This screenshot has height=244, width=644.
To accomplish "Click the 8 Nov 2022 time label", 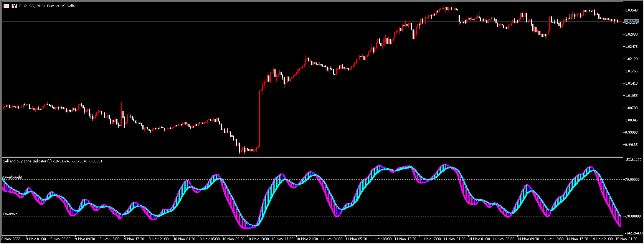I will pos(10,239).
